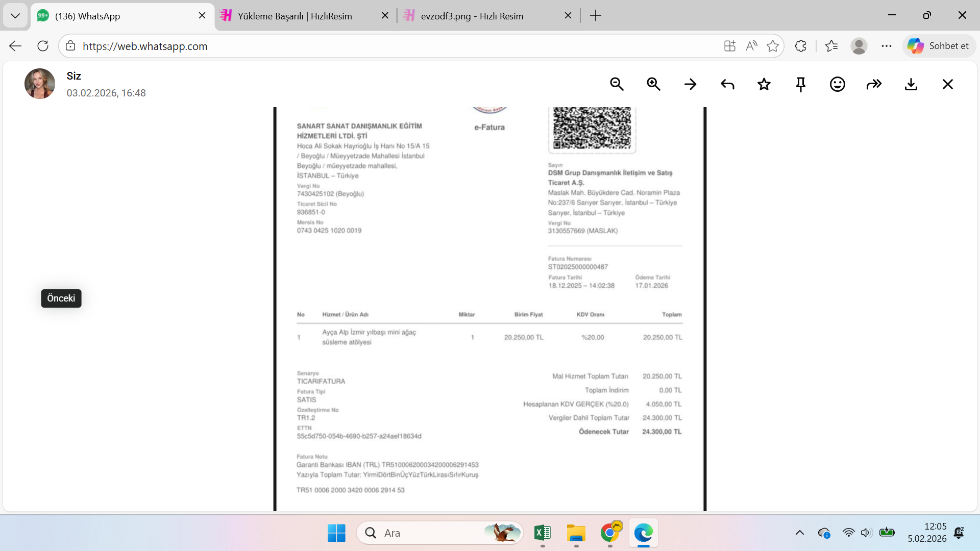The image size is (980, 551).
Task: Click the SANART SANAT DANIŞMANLIK company name
Action: [x=359, y=131]
